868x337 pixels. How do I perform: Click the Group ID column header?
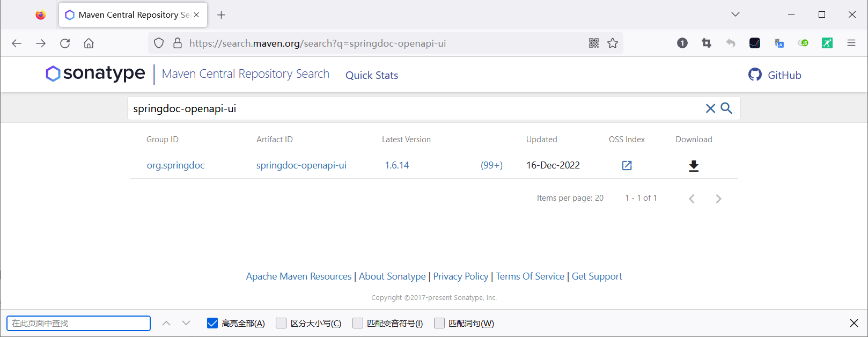point(163,140)
